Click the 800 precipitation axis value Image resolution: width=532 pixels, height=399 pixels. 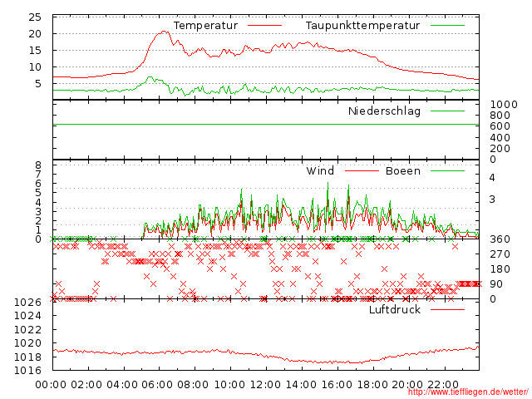click(x=500, y=116)
